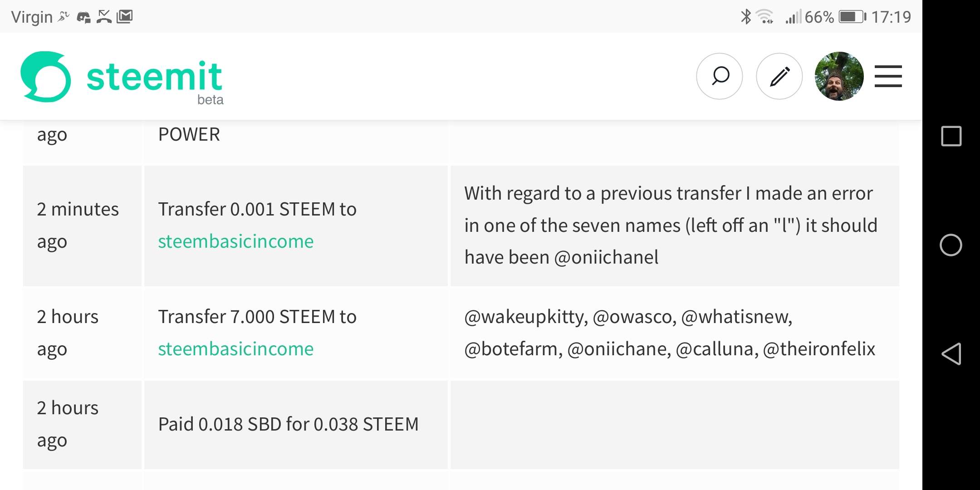Viewport: 980px width, 490px height.
Task: Tap the Bluetooth status icon
Action: (x=745, y=17)
